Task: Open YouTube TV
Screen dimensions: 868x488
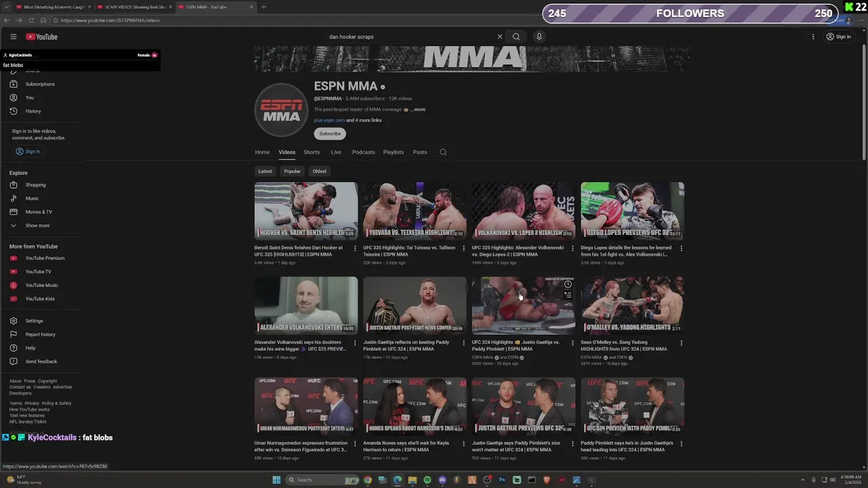Action: (38, 272)
